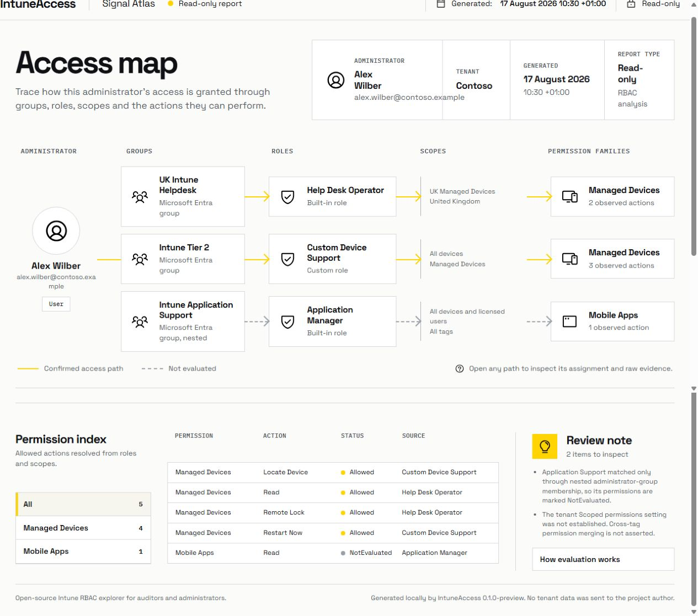Viewport: 698px width, 616px height.
Task: Select the Mobile Apps filter tab
Action: pos(83,551)
